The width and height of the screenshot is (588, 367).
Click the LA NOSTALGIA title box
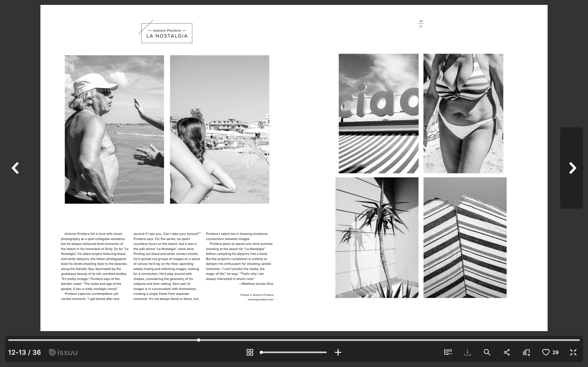167,33
